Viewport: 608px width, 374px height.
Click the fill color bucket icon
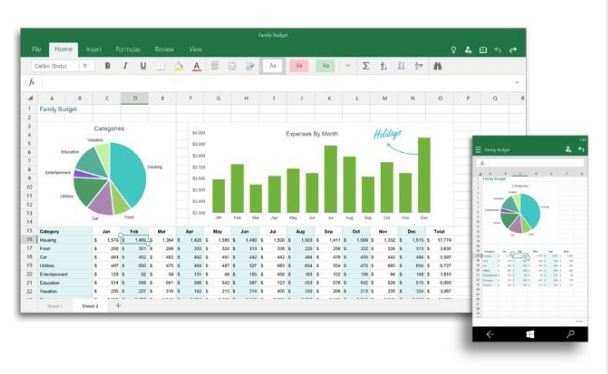click(x=178, y=66)
